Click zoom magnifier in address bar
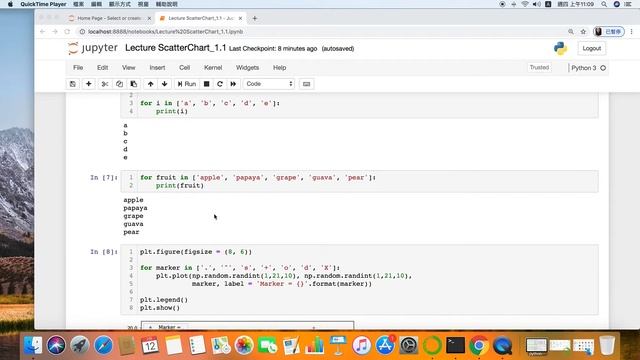The width and height of the screenshot is (640, 360). click(x=571, y=31)
